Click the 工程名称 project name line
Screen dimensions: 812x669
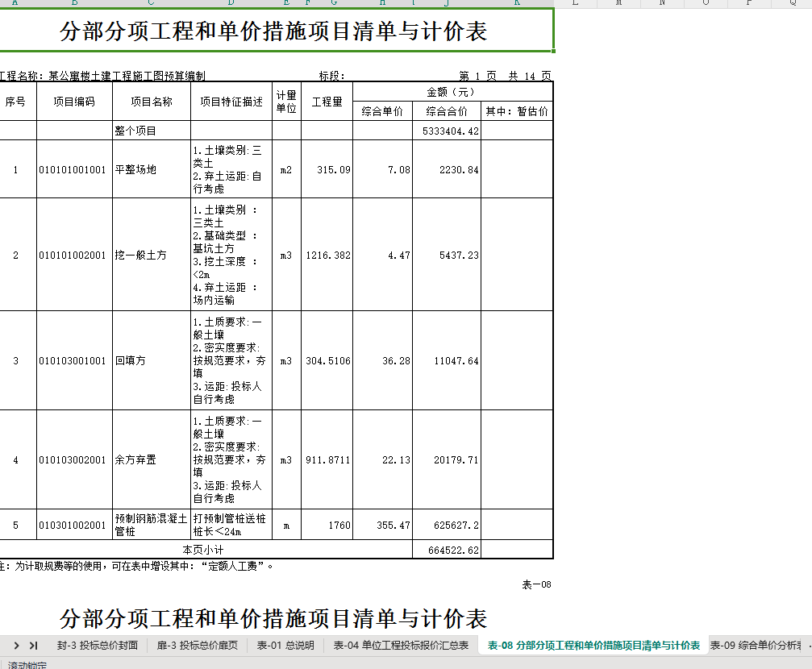[x=102, y=76]
